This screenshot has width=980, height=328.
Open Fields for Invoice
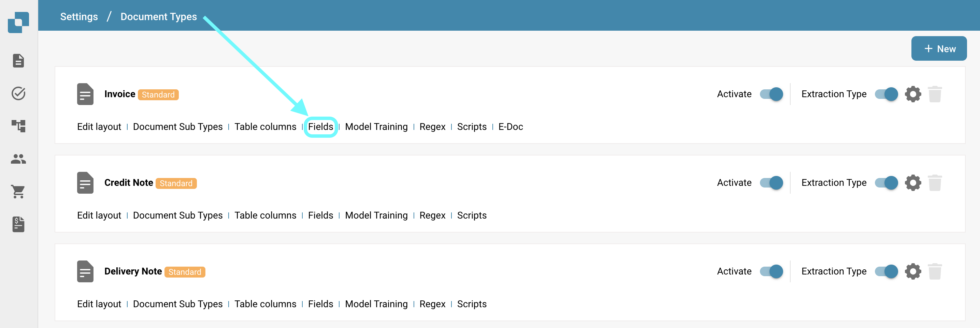click(320, 127)
